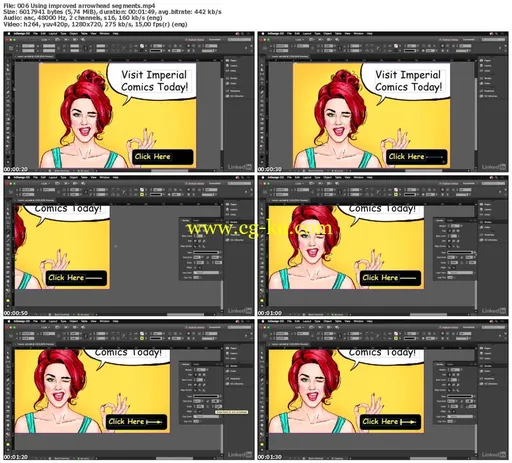Screen dimensions: 512x463
Task: Open Stroke panel menu icon in the 00:01:30 frame
Action: click(x=475, y=364)
